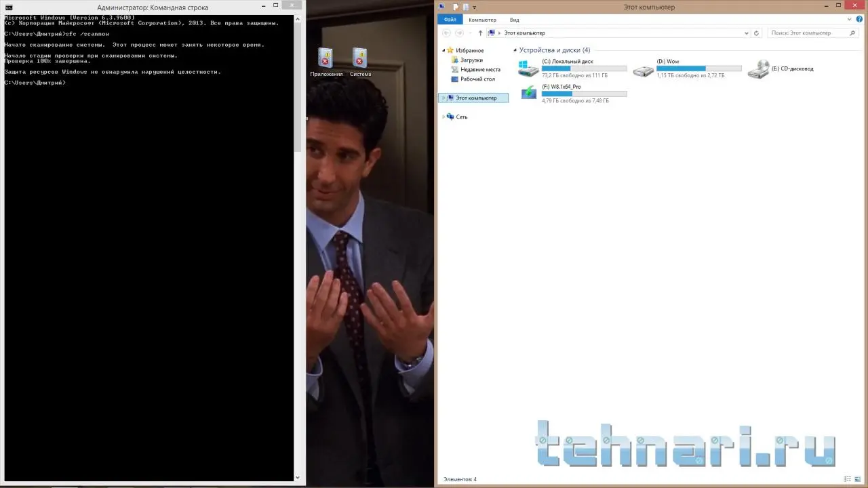
Task: Go forward in Explorer navigation
Action: point(459,33)
